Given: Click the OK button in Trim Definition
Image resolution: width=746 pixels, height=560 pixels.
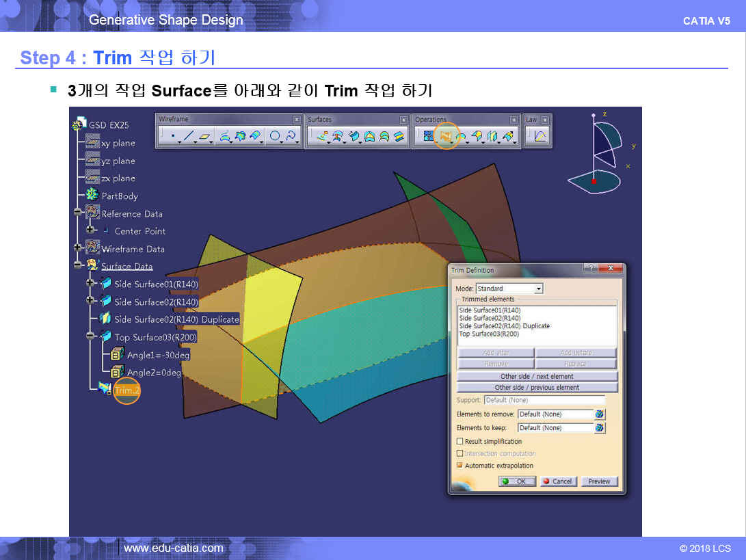Looking at the screenshot, I should pyautogui.click(x=516, y=481).
